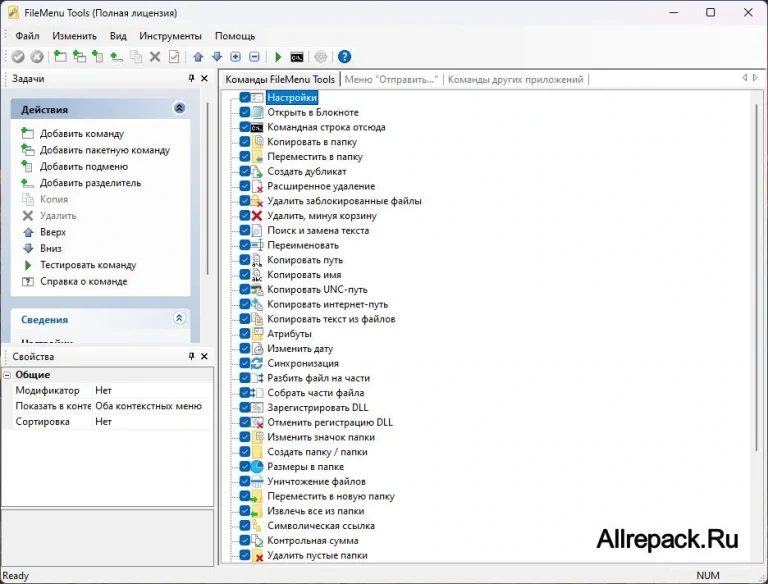Pin the Задачи panel with pushpin icon
The height and width of the screenshot is (584, 768).
tap(192, 78)
